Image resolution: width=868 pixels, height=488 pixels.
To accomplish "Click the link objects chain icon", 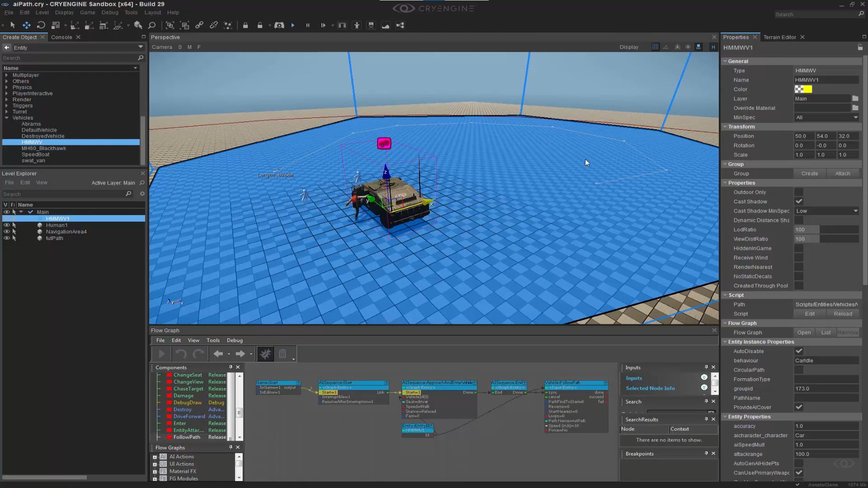I will (x=199, y=25).
